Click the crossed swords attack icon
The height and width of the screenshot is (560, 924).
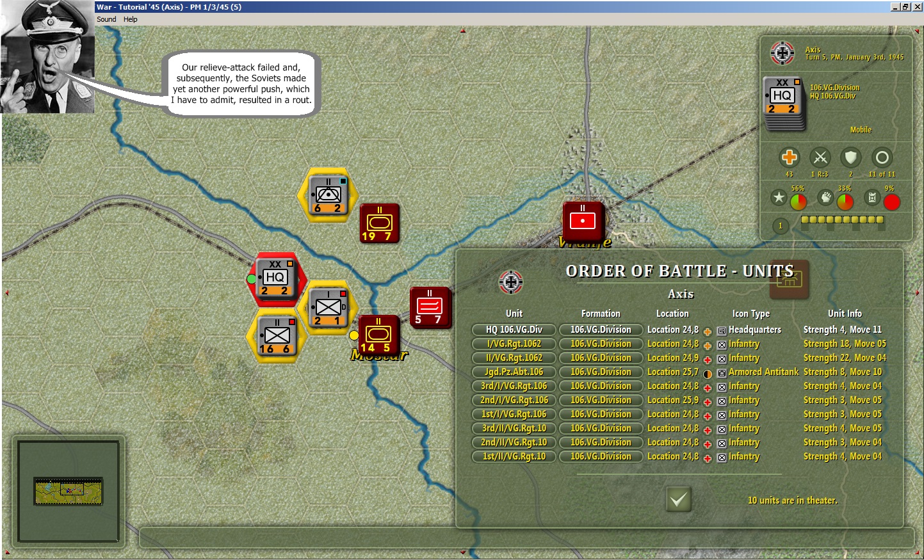[820, 157]
